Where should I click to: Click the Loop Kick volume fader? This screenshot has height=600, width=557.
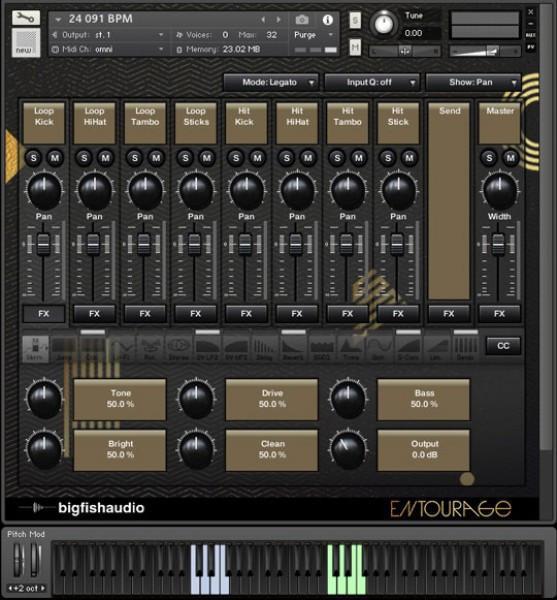click(x=43, y=244)
